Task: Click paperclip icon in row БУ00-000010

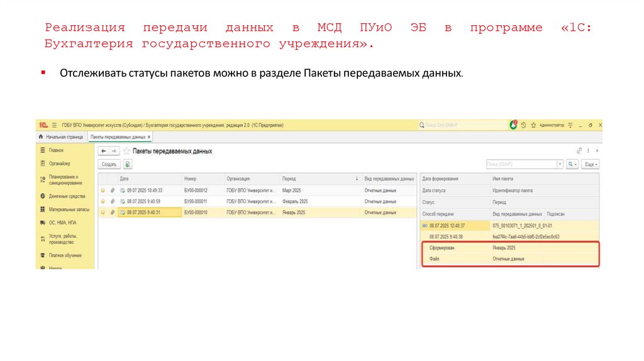Action: [x=112, y=213]
